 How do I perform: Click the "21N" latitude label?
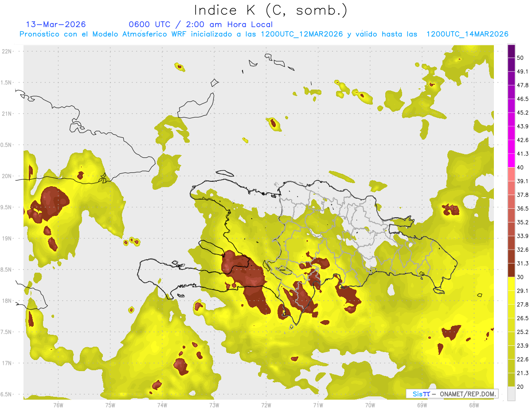[8, 114]
